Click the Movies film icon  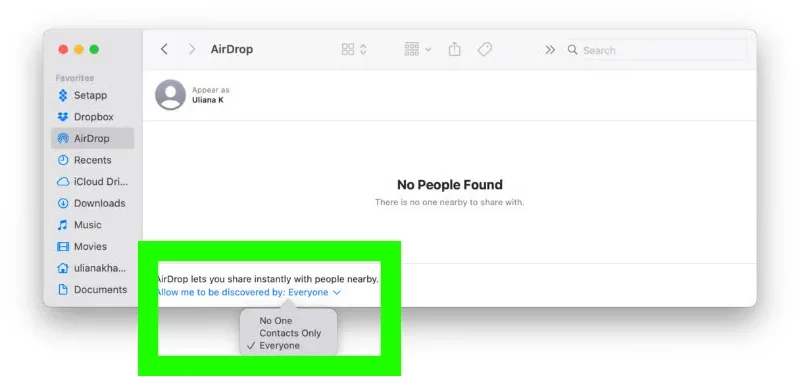(63, 247)
